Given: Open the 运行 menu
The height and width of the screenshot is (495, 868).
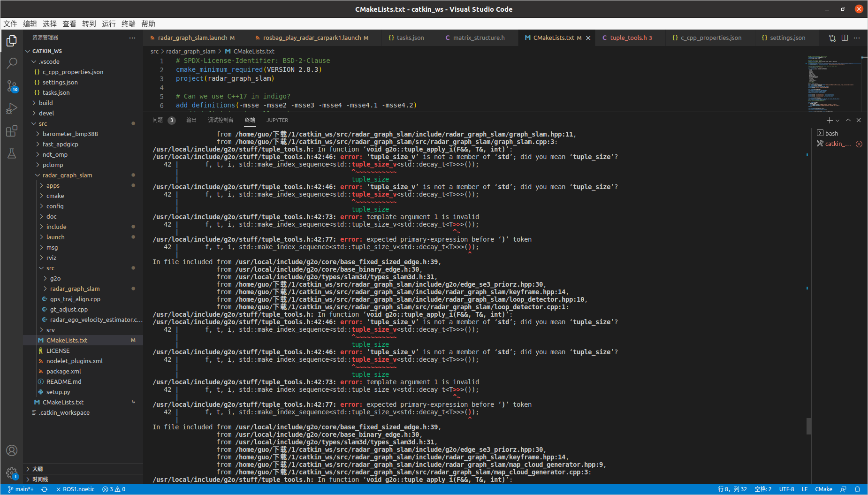Looking at the screenshot, I should tap(108, 23).
